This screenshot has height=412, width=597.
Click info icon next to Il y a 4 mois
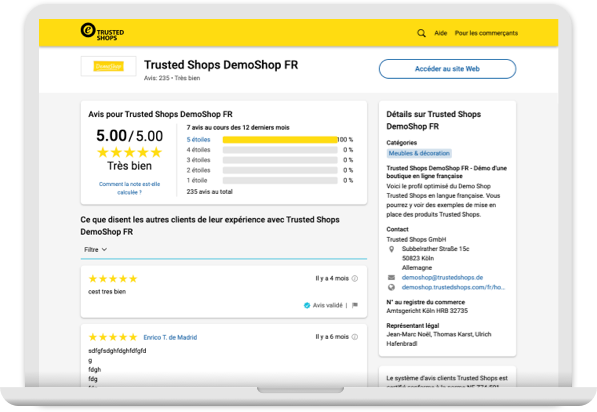coord(355,278)
